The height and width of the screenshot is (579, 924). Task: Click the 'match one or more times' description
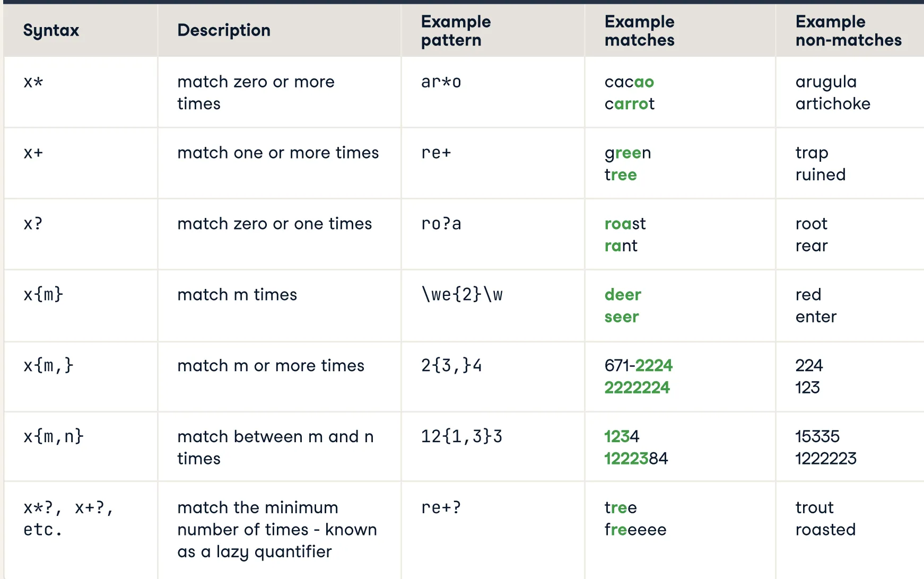tap(278, 153)
